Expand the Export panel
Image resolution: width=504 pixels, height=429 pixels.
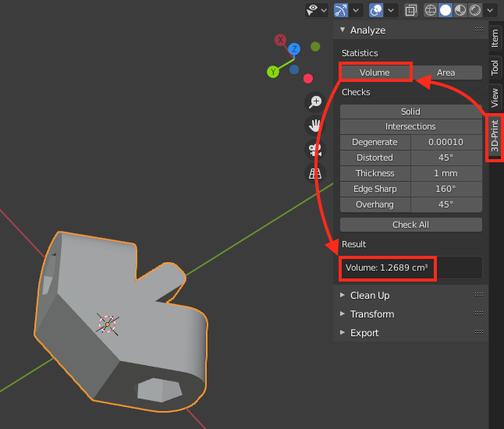click(x=364, y=333)
